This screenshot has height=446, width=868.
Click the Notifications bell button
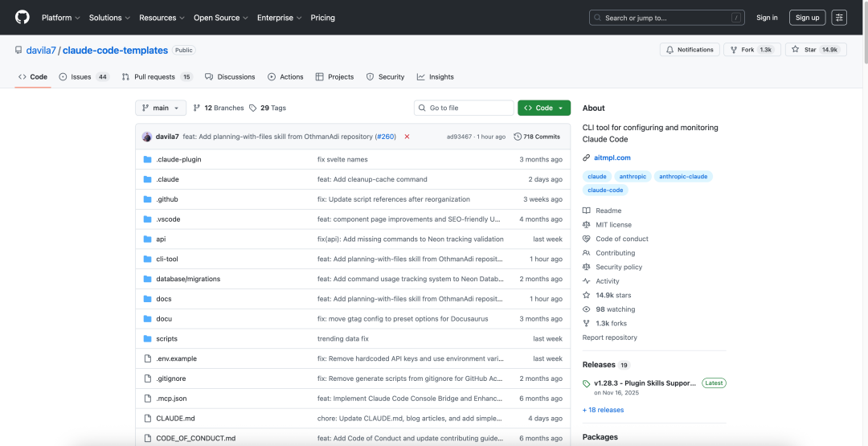[690, 50]
